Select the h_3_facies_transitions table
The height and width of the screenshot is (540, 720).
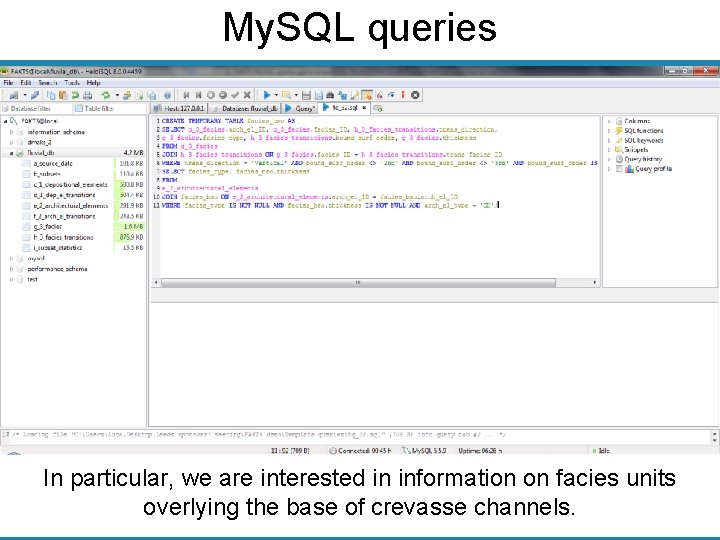click(x=63, y=237)
